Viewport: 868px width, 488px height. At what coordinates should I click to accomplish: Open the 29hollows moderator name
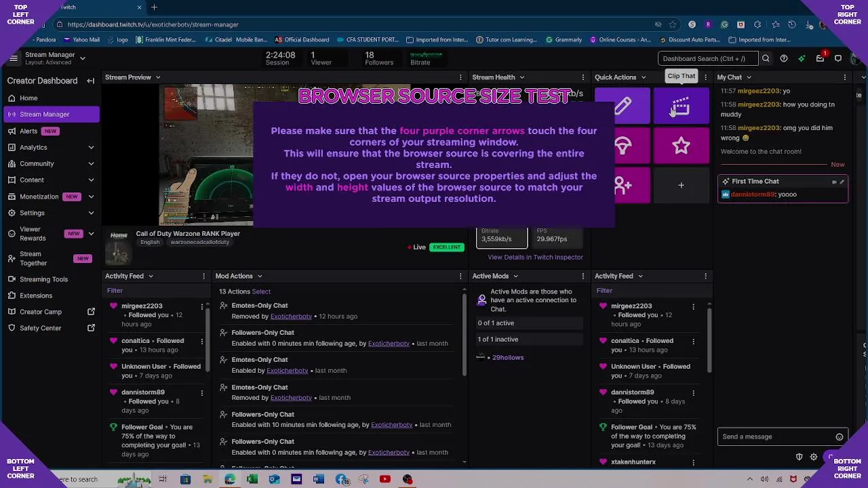508,358
